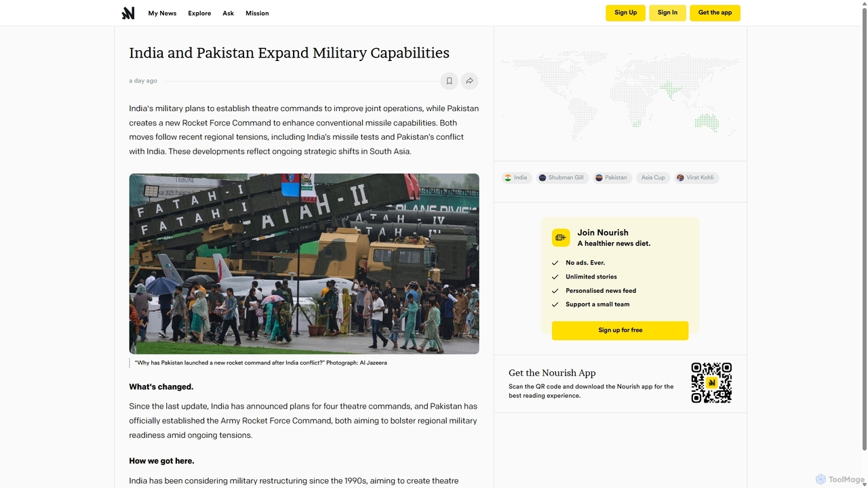Image resolution: width=868 pixels, height=488 pixels.
Task: Bookmark this article
Action: click(x=449, y=81)
